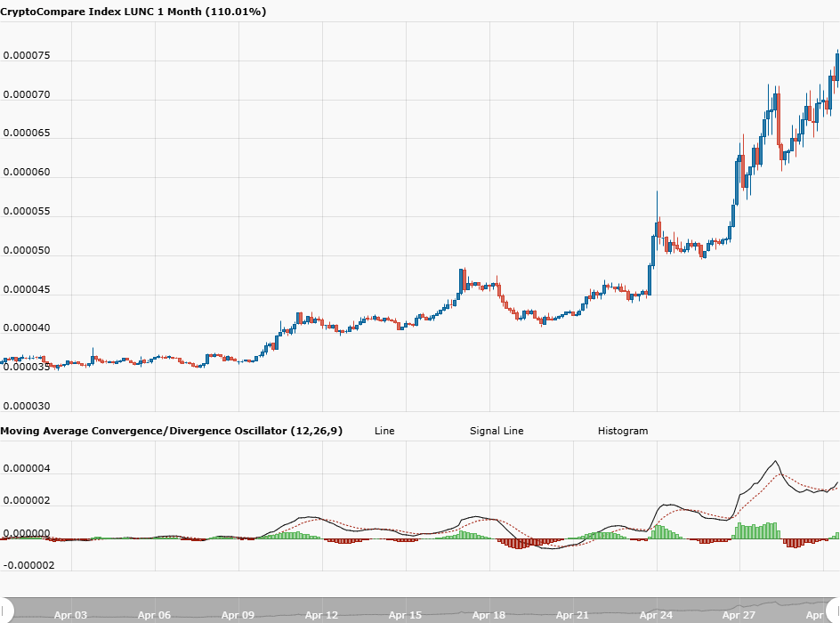840x623 pixels.
Task: Click the CryptoCompare Index LUNC chart title
Action: (133, 12)
